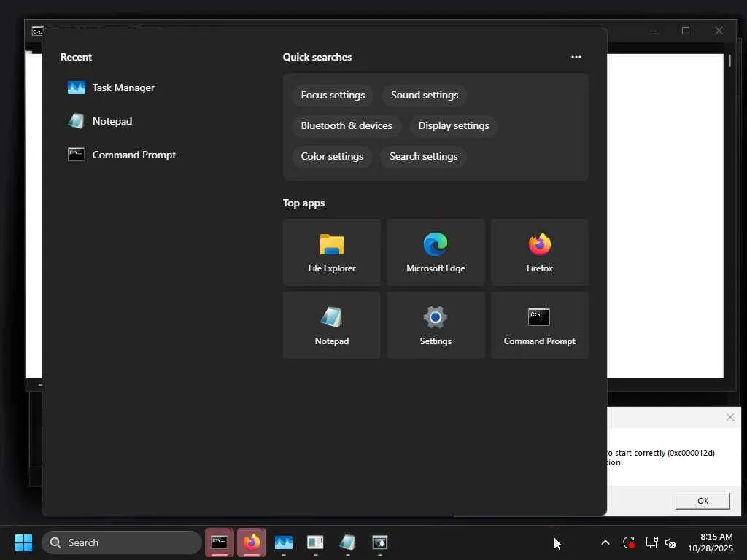Open Command Prompt from Recent list

[x=122, y=155]
